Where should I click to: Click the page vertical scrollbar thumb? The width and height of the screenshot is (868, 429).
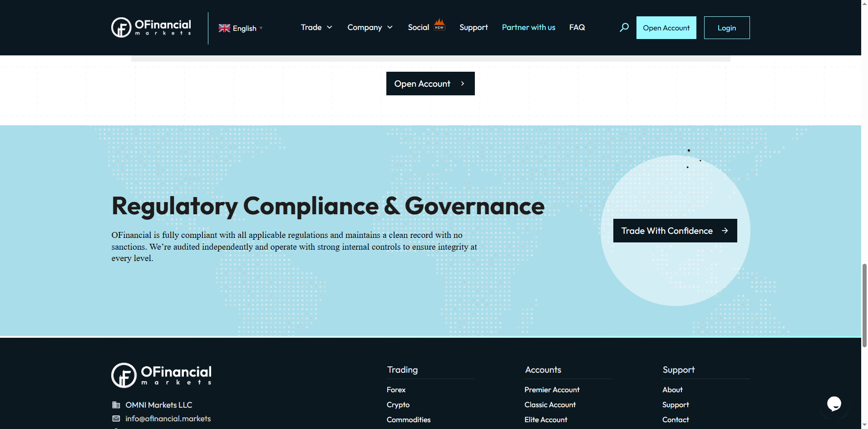(864, 305)
